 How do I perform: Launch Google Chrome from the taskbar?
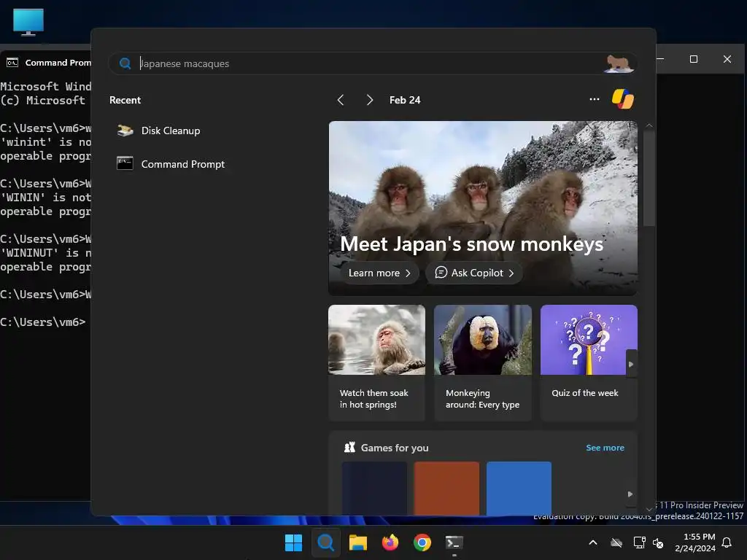[422, 542]
